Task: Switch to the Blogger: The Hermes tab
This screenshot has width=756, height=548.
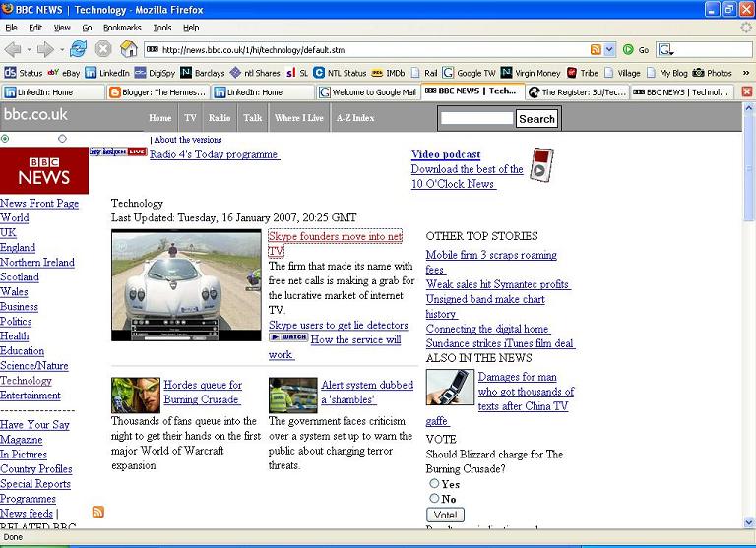Action: (x=158, y=92)
